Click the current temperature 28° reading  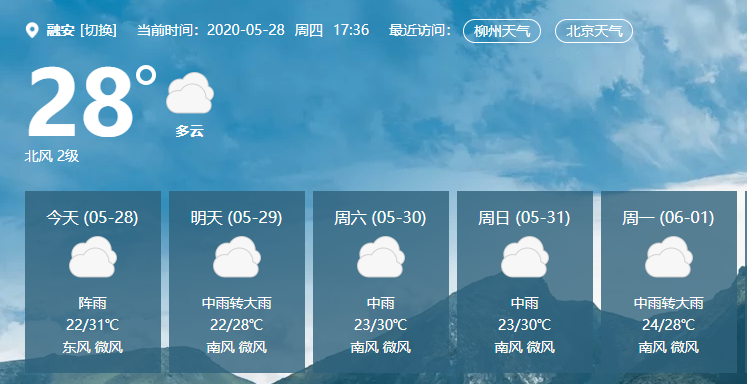[91, 102]
